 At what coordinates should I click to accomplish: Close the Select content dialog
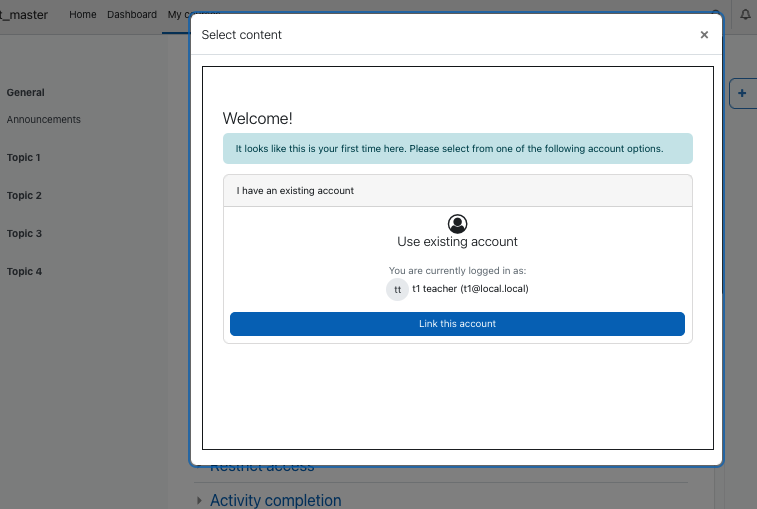[x=704, y=35]
